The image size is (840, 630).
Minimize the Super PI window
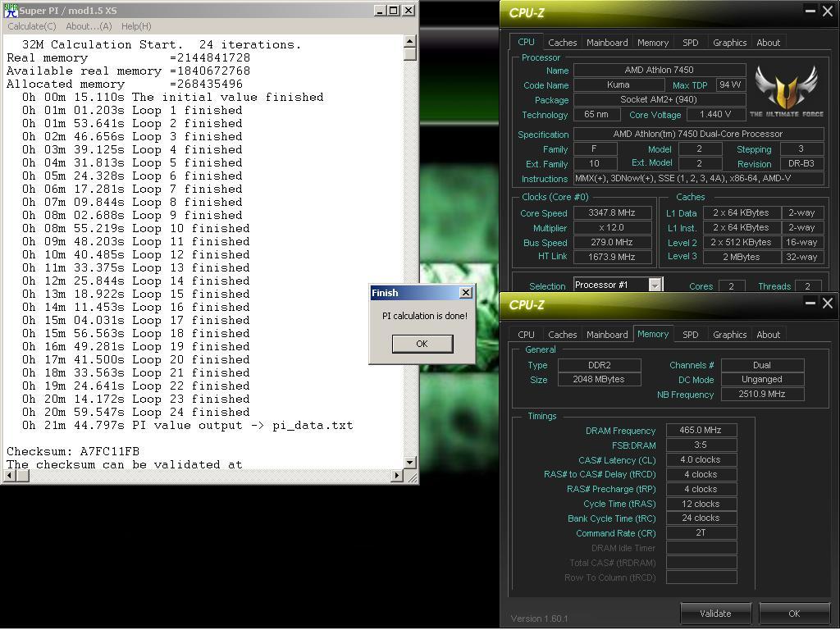tap(380, 10)
